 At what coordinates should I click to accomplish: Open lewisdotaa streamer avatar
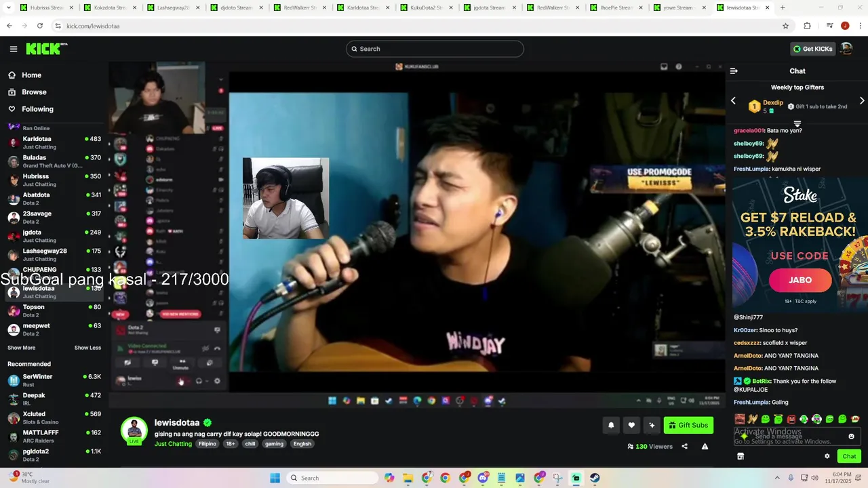[x=134, y=430]
